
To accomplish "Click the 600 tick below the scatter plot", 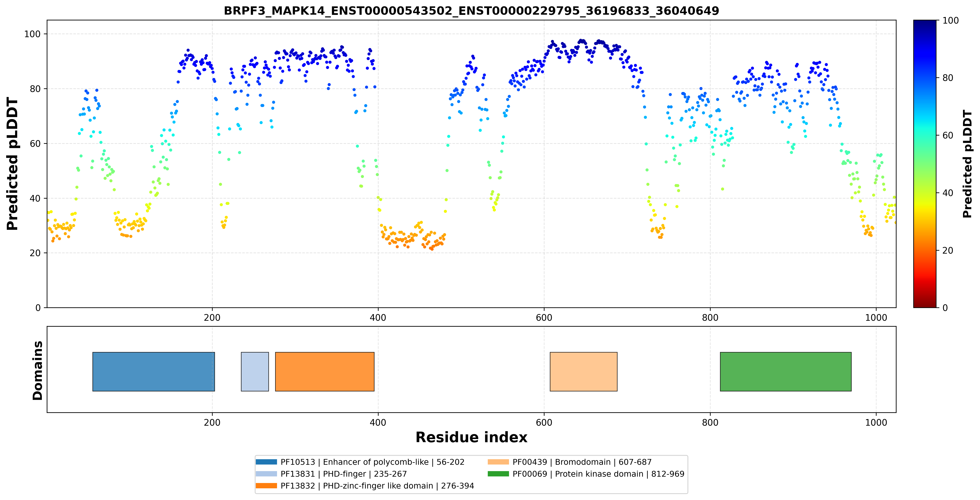I will point(544,318).
